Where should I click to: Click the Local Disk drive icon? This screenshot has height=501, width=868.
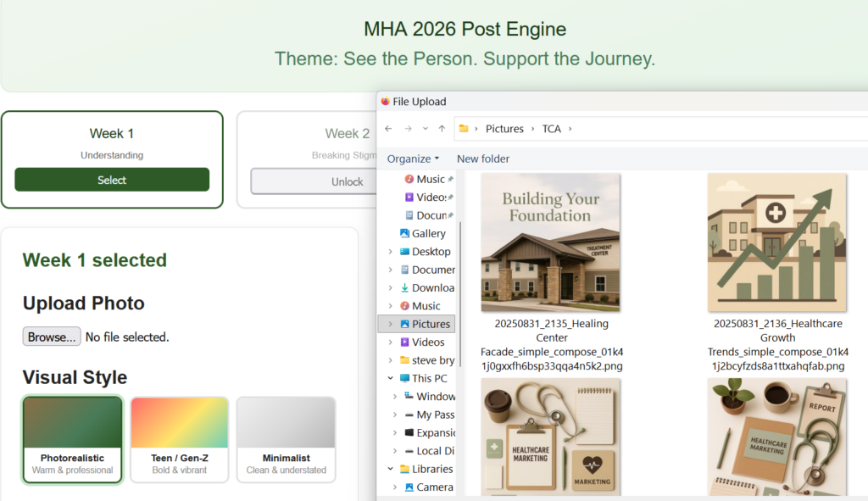tap(409, 451)
